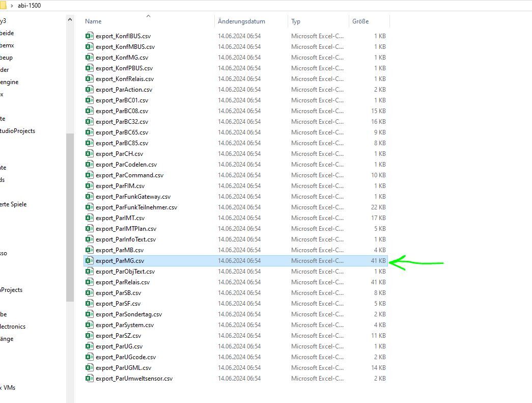Screen dimensions: 532x403
Task: Click the Excel icon of export_ParIMTPlan.csv
Action: tap(89, 228)
